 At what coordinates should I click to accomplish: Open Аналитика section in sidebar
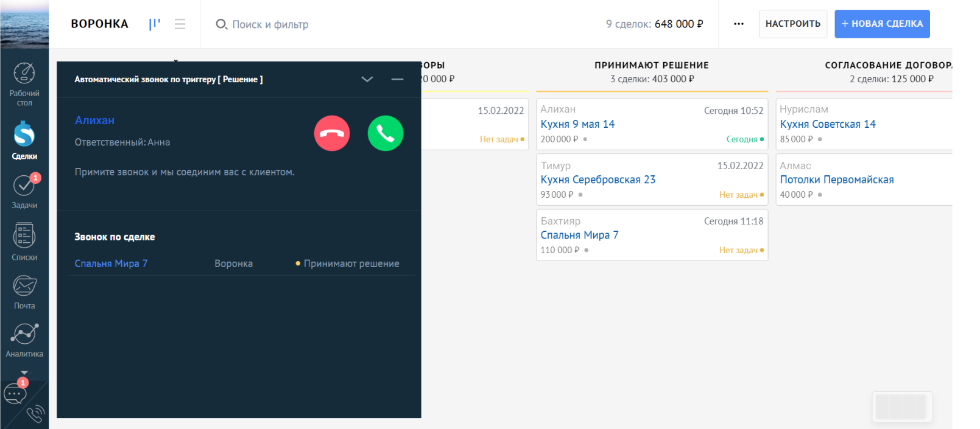click(24, 340)
